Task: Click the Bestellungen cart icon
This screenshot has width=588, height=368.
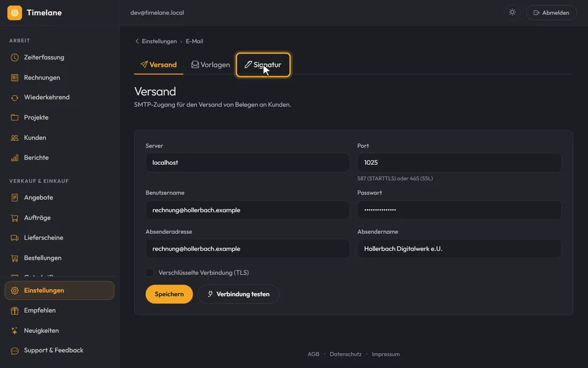Action: (x=15, y=258)
